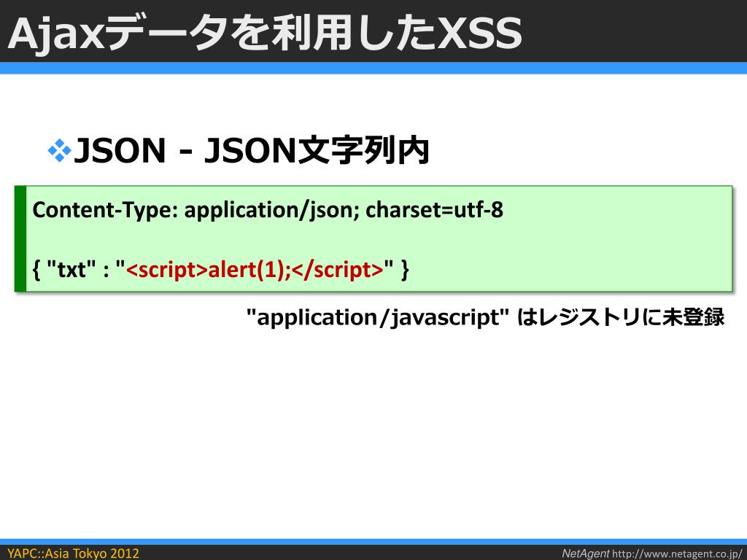Click the 'Content-Type: application/json; charset=utf-8' line

pos(268,210)
